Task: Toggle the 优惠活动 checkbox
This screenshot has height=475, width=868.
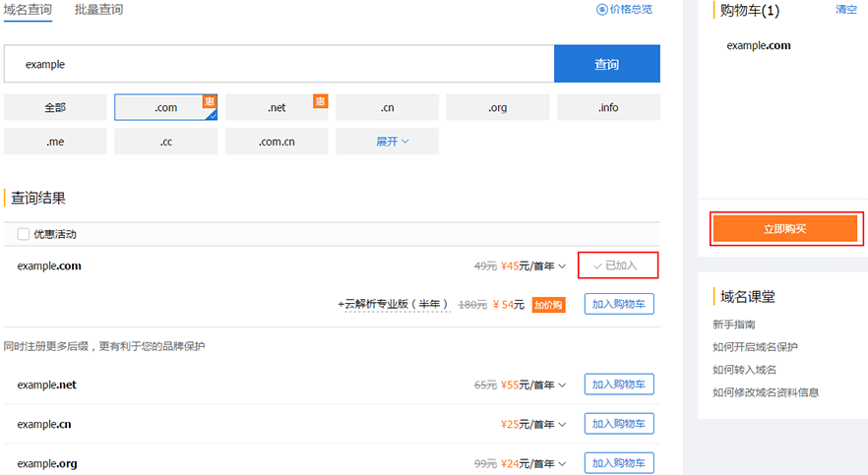Action: [24, 234]
